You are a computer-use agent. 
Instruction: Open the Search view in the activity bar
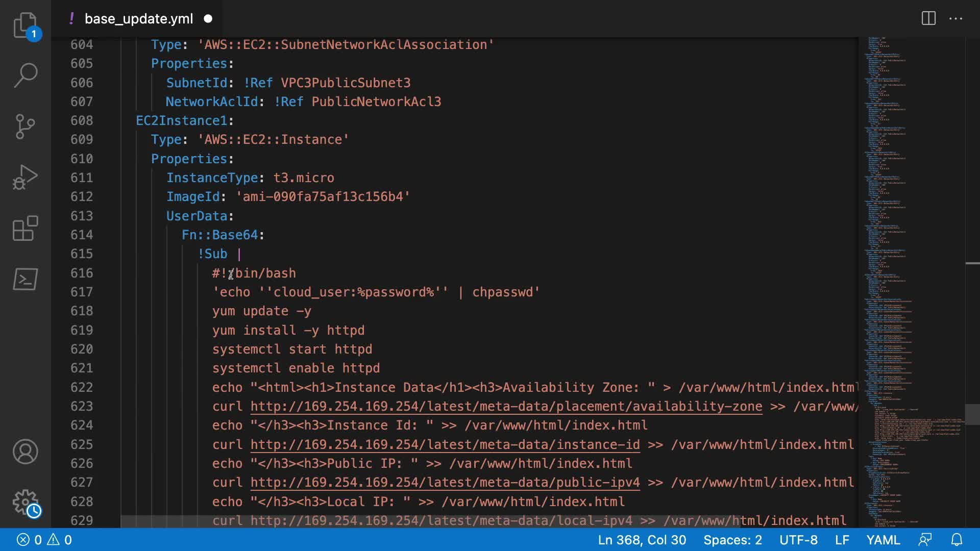click(x=25, y=76)
